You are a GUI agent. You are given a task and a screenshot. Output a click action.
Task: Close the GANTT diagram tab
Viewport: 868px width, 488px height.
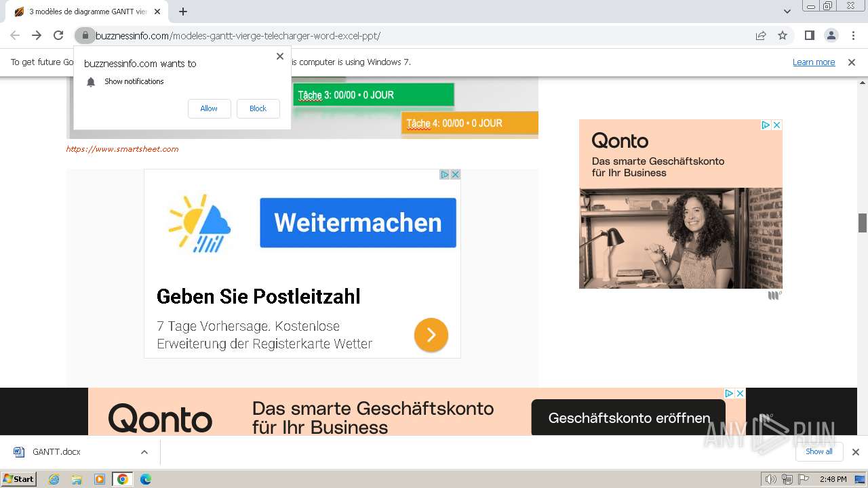[x=157, y=12]
